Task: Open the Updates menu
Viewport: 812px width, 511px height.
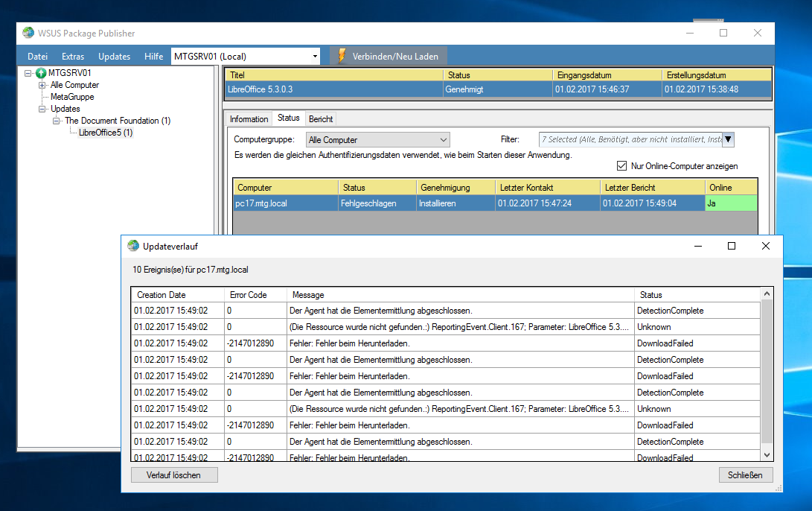Action: point(114,56)
